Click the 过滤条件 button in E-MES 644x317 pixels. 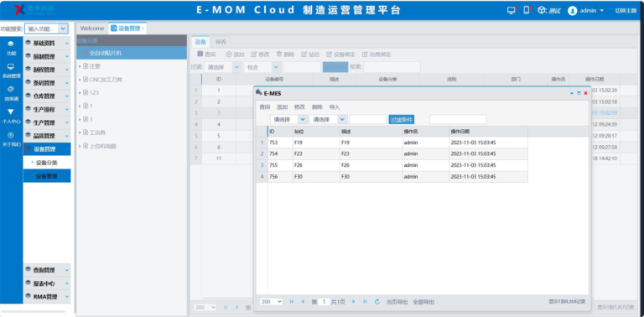coord(402,119)
